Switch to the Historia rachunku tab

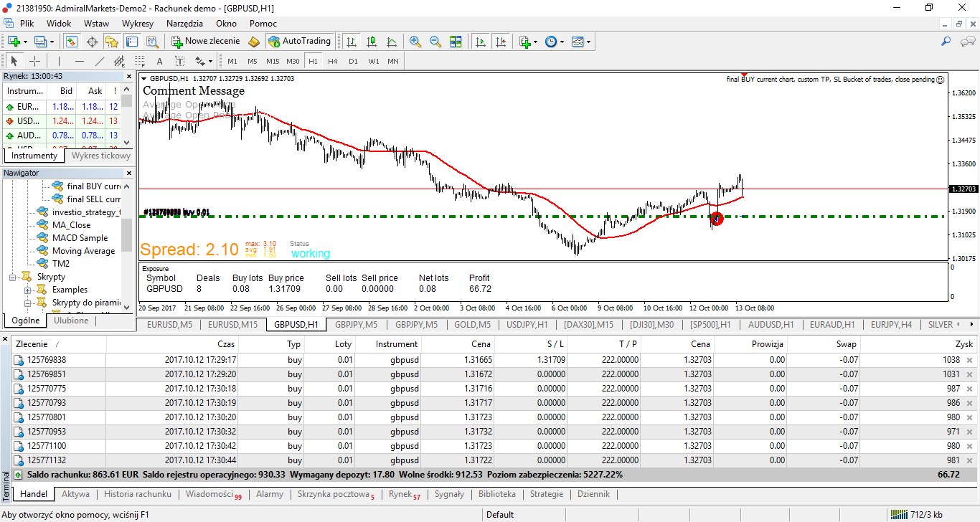tap(138, 494)
